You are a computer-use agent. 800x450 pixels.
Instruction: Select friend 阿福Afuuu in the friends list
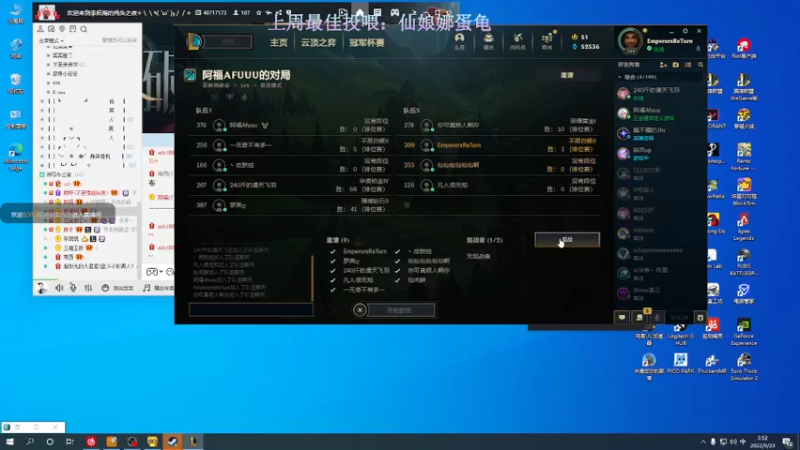(x=658, y=113)
